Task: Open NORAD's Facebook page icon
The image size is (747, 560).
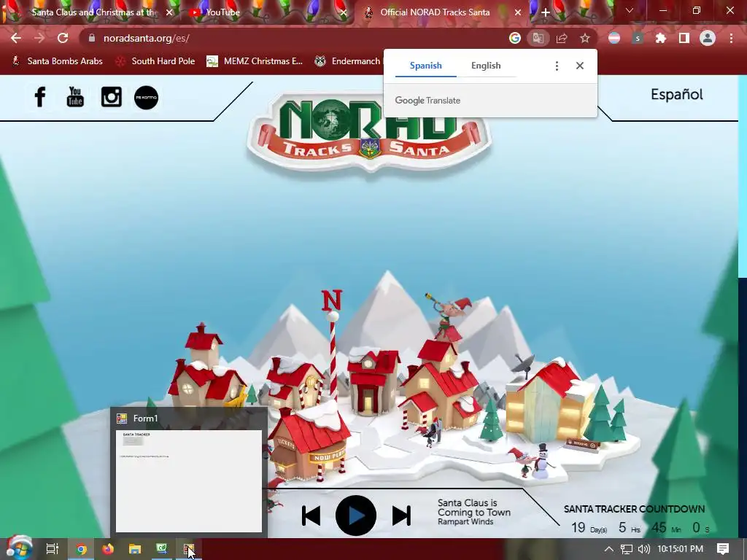Action: point(40,97)
